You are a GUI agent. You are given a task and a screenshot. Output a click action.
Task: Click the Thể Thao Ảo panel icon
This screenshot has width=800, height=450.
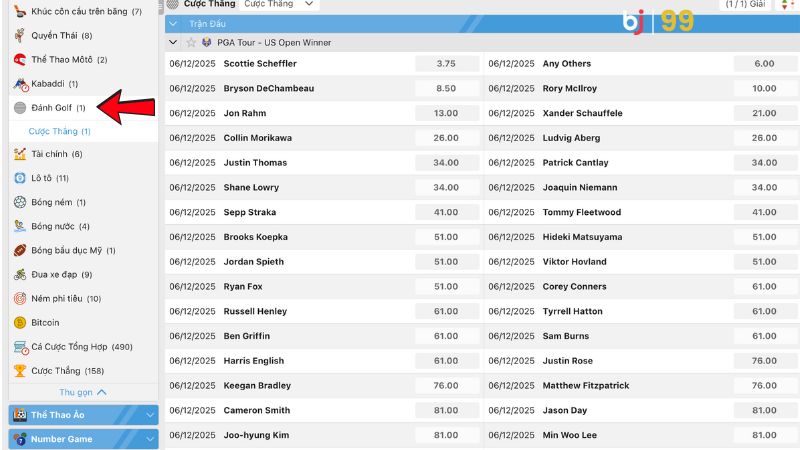[x=20, y=415]
